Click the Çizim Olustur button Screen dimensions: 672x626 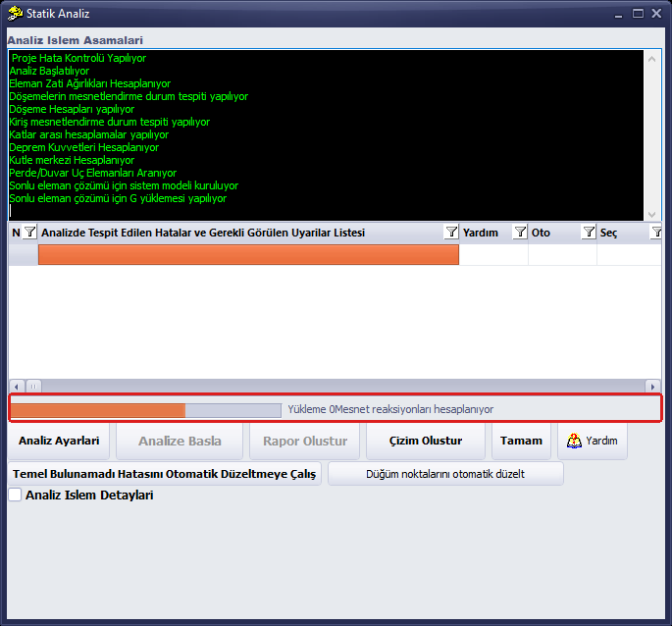(426, 441)
